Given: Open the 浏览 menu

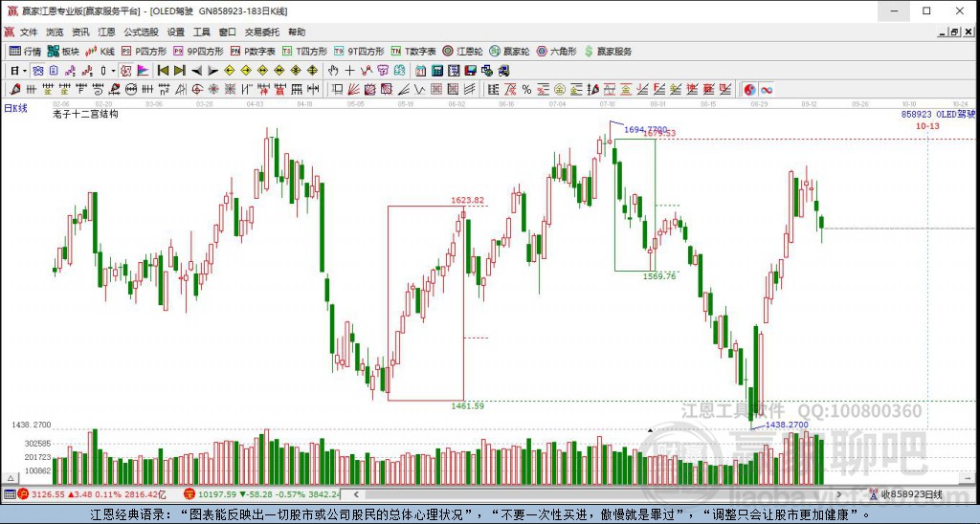Looking at the screenshot, I should click(55, 32).
